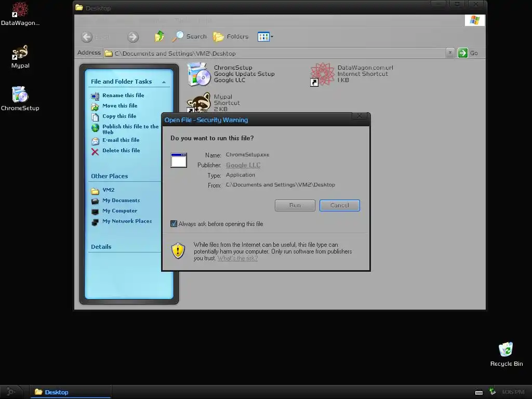Click the My Network Places icon
The width and height of the screenshot is (532, 399).
95,222
